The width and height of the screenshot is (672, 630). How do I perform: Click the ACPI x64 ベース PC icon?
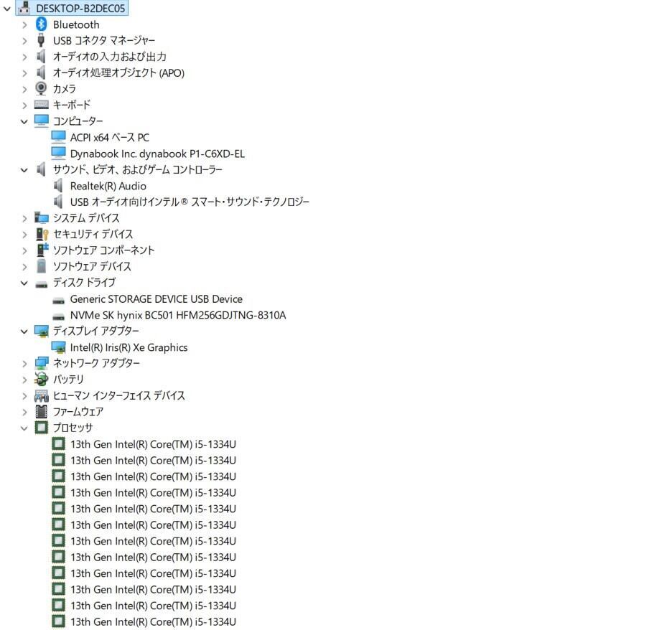tap(58, 137)
